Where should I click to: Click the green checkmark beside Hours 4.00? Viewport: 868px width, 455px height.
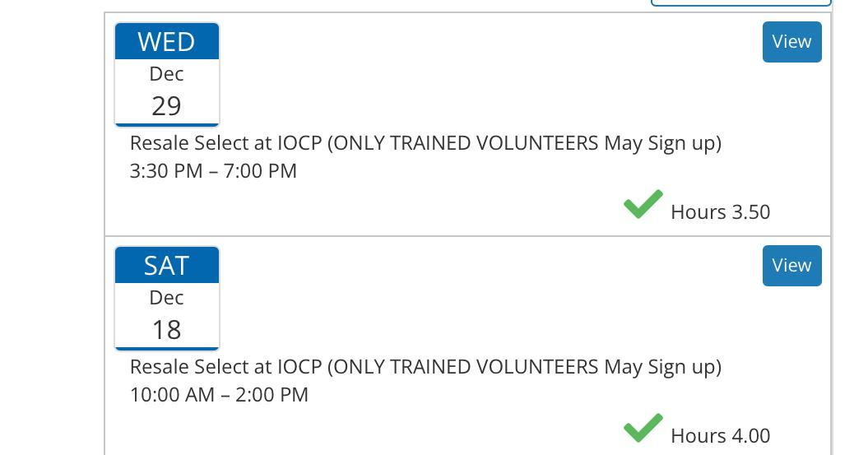click(643, 428)
